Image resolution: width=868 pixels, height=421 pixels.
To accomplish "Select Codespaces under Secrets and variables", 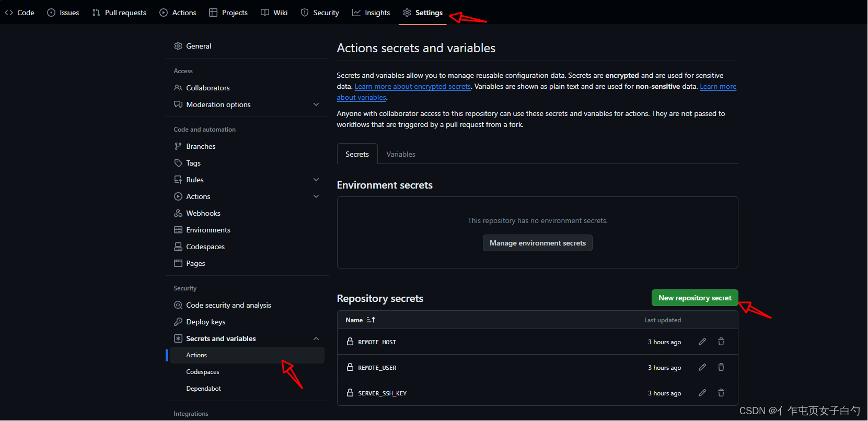I will point(247,372).
